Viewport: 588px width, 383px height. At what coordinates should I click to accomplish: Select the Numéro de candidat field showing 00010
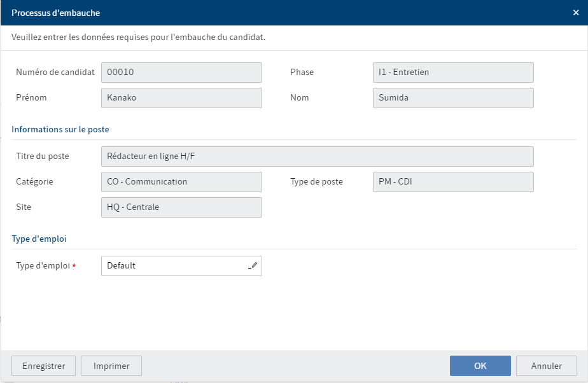pos(181,73)
